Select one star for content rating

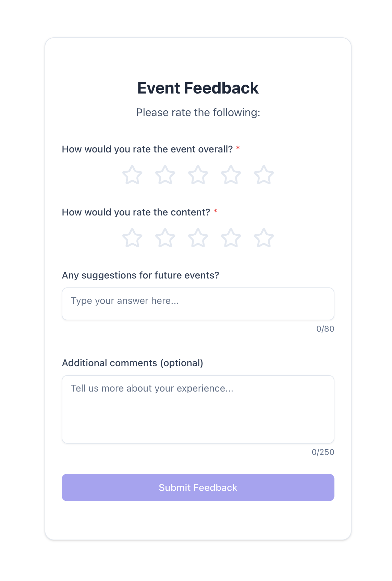click(x=132, y=238)
